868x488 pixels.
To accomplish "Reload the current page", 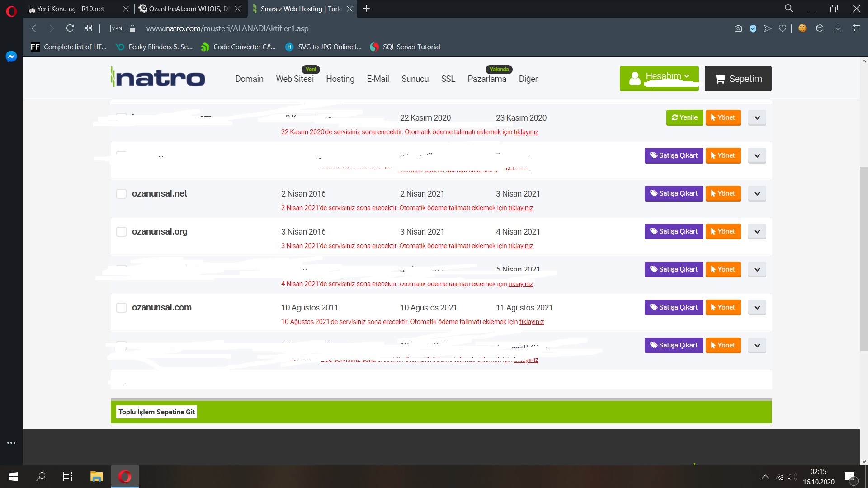I will pos(70,28).
